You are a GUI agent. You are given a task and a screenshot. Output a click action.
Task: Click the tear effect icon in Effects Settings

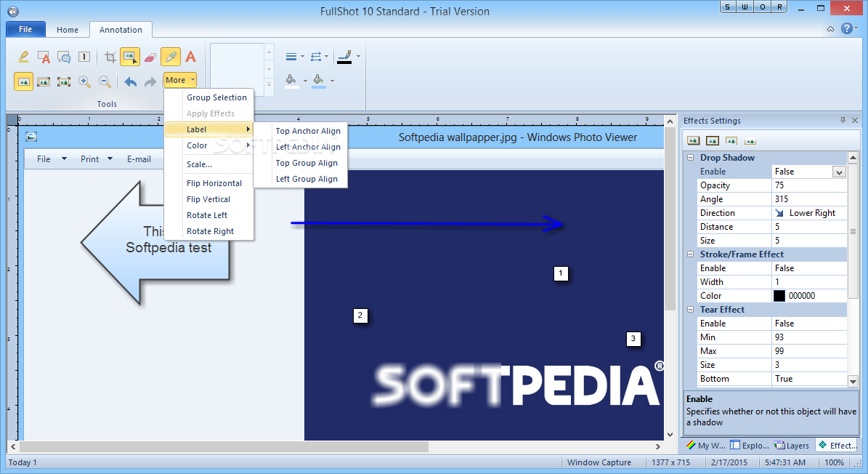(x=731, y=140)
